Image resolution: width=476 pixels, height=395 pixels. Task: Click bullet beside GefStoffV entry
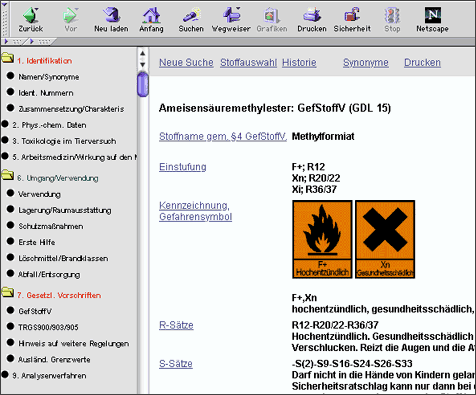(10, 310)
